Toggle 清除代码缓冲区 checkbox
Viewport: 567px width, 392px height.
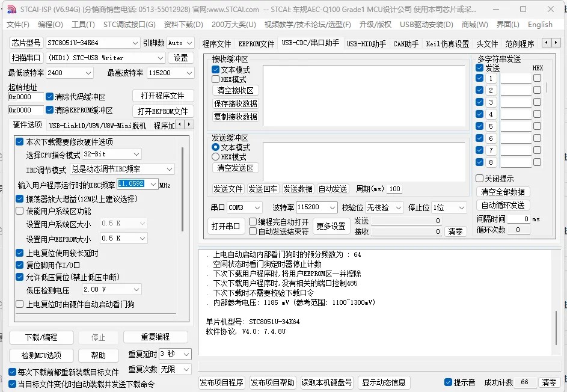(49, 97)
